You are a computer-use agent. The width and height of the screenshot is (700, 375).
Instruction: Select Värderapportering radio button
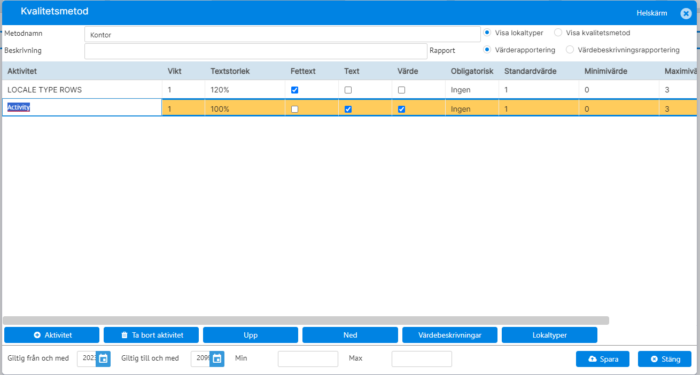point(487,50)
